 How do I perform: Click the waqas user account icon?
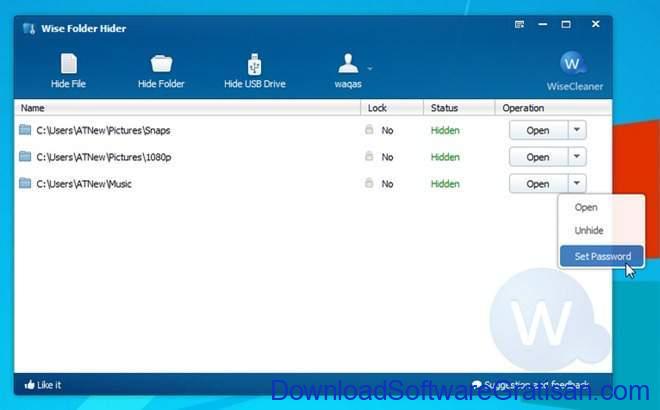(x=348, y=64)
